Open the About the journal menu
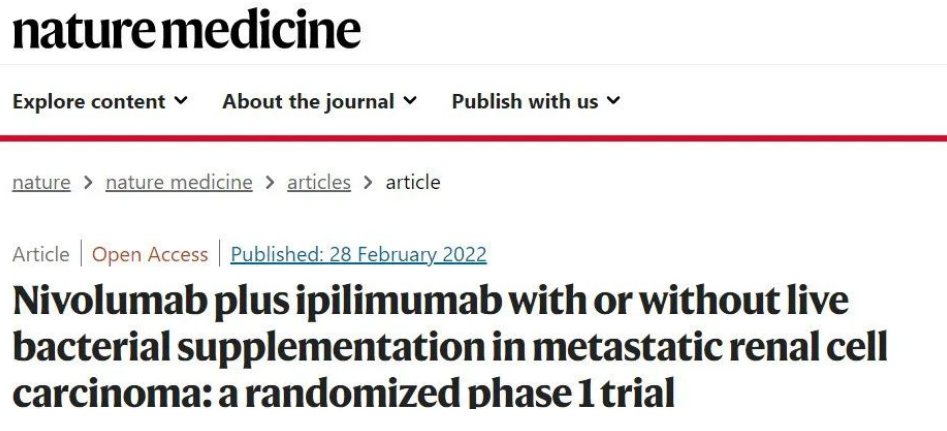 (x=319, y=101)
